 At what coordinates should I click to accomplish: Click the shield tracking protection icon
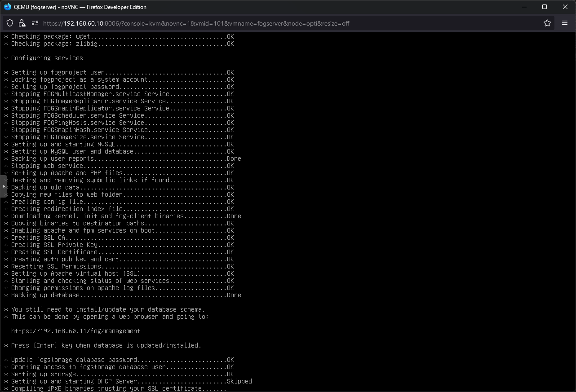coord(10,23)
